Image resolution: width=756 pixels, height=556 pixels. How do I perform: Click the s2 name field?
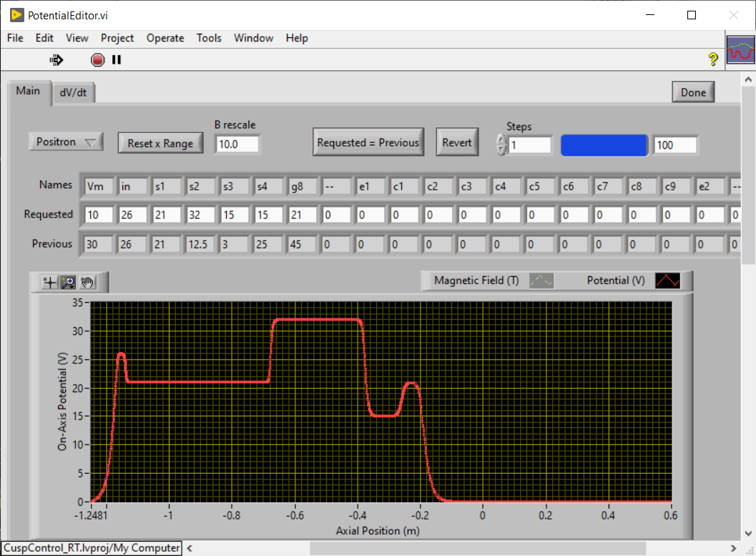coord(201,187)
